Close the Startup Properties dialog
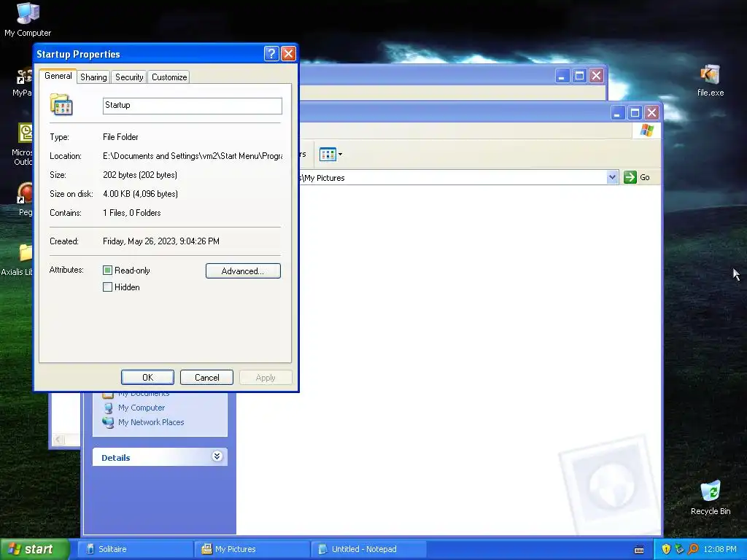Viewport: 747px width, 560px height. tap(288, 53)
